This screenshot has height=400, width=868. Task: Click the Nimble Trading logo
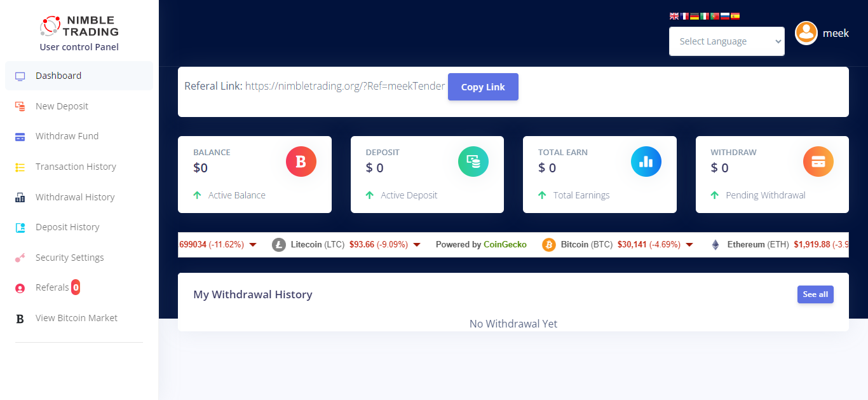coord(79,26)
